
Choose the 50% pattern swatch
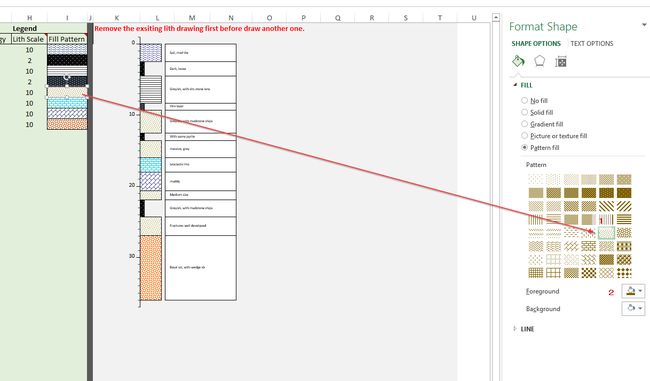[x=536, y=193]
